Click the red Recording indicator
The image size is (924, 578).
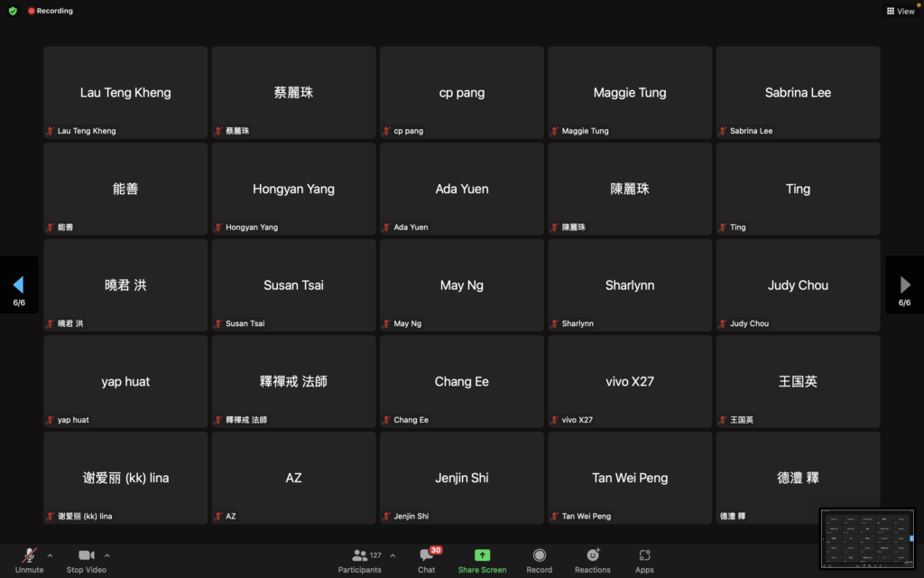click(x=51, y=11)
